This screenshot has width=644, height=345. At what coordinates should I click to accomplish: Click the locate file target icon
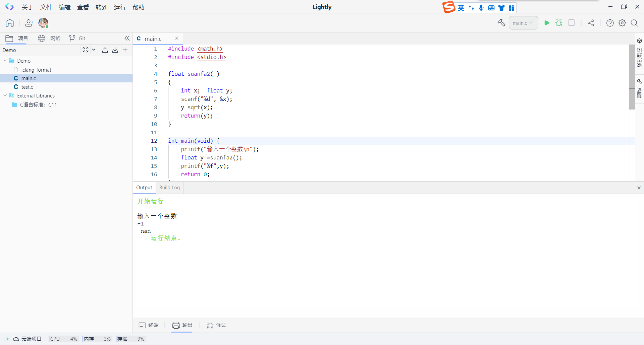[86, 50]
